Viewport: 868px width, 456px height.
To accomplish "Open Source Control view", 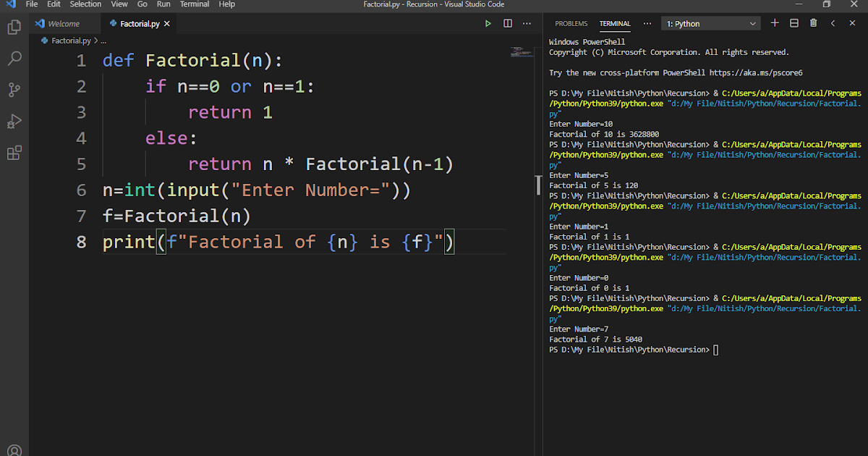I will click(14, 90).
